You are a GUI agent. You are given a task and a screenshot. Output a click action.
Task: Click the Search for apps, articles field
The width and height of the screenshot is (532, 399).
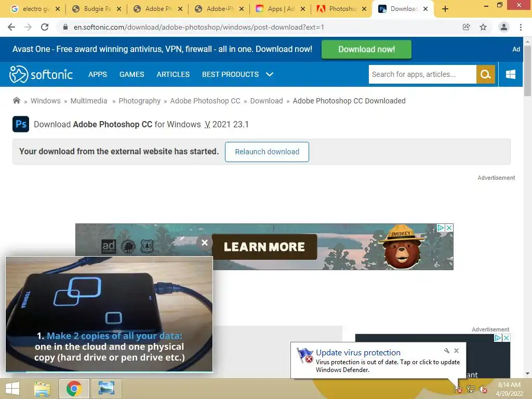tap(422, 74)
